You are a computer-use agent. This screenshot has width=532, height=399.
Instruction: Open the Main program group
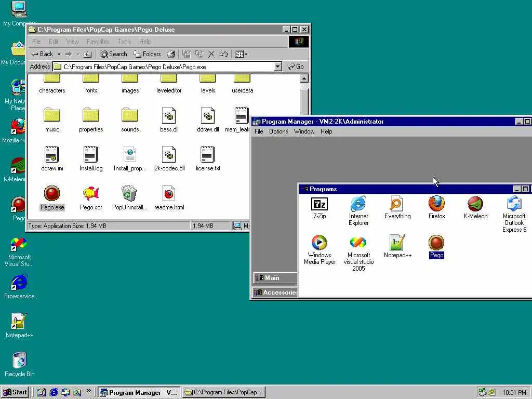(x=275, y=278)
